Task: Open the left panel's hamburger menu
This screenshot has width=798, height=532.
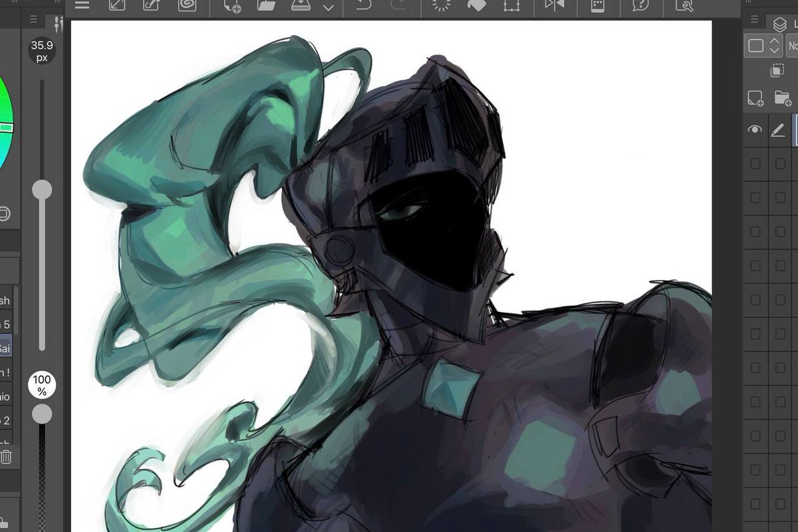Action: point(33,20)
